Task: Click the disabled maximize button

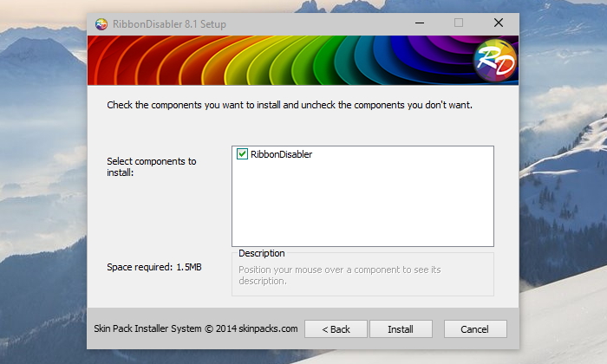Action: (459, 23)
